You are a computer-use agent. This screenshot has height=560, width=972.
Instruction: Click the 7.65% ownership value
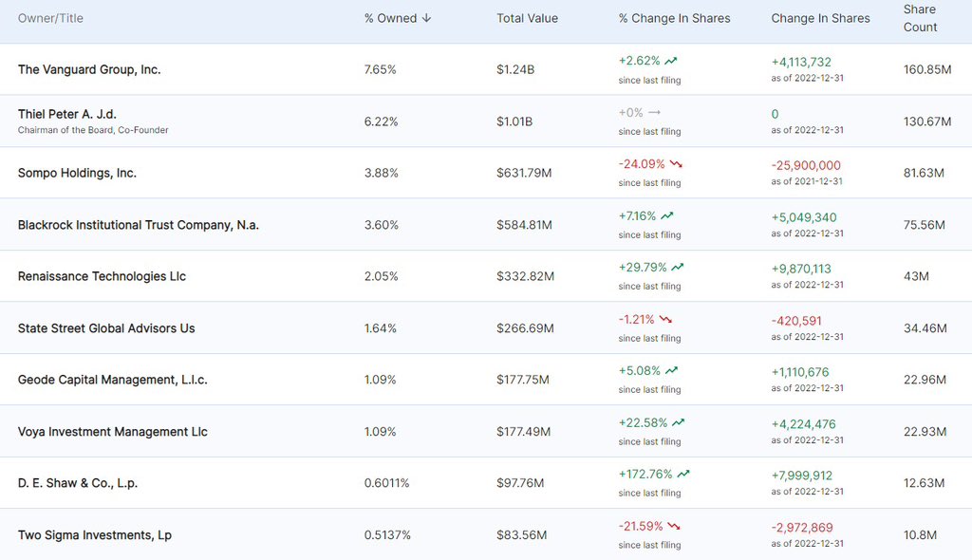pos(380,69)
